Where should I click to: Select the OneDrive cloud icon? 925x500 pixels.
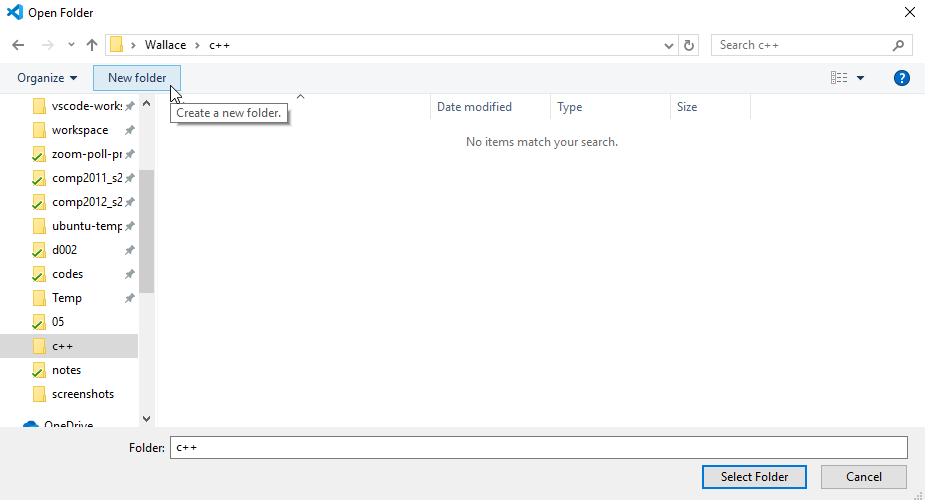30,425
